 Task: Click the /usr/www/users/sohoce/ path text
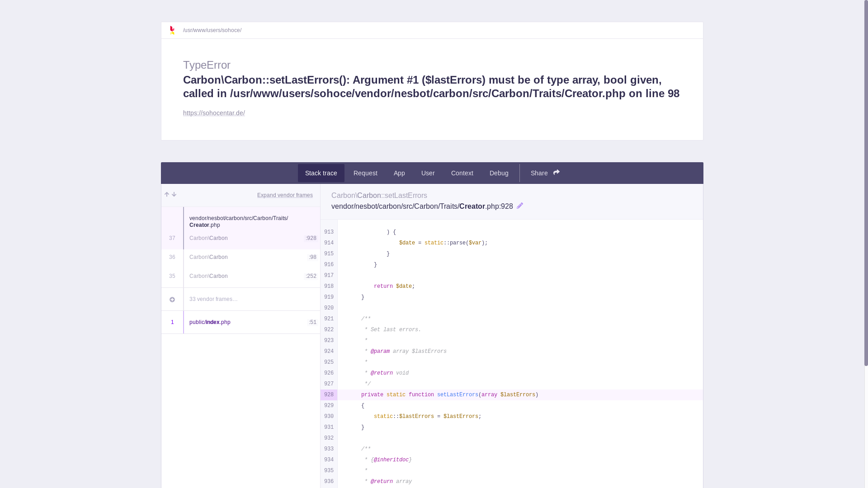click(212, 30)
